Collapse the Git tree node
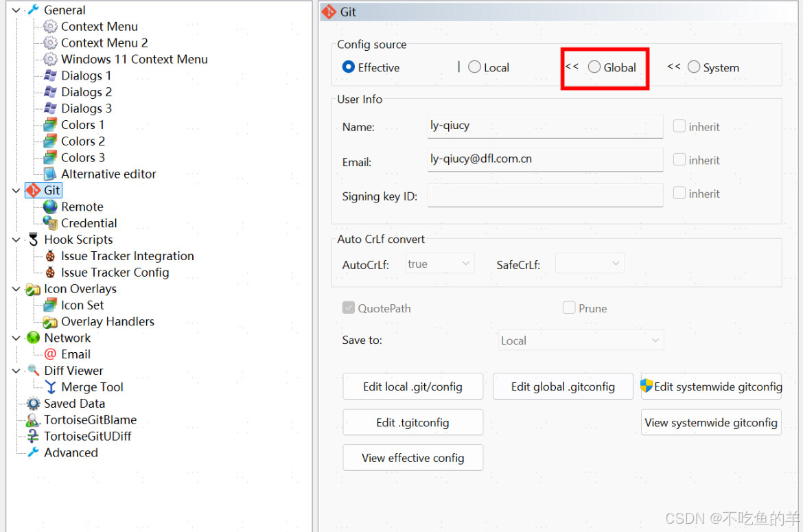 [x=16, y=190]
